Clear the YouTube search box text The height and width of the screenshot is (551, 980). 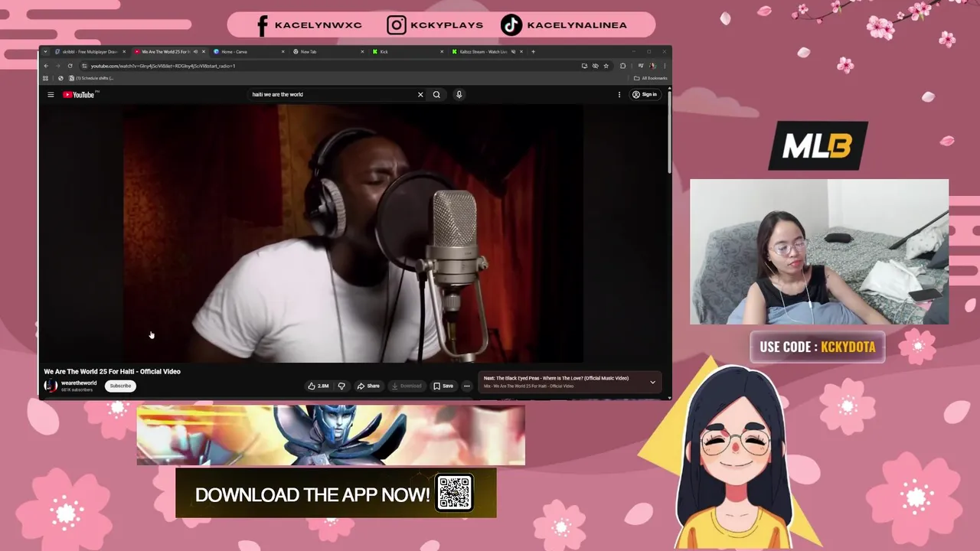click(420, 95)
